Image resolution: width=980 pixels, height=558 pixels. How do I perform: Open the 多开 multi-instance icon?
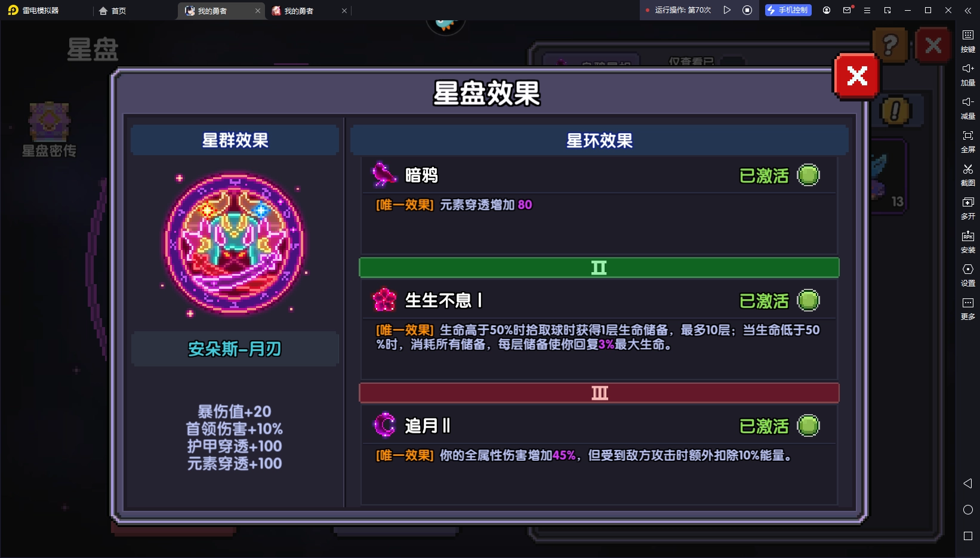coord(968,208)
